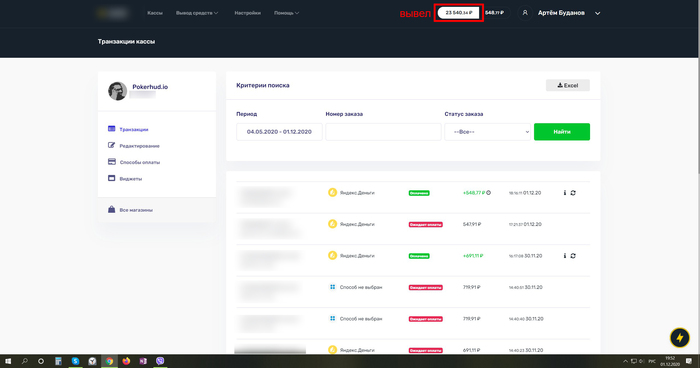Screen dimensions: 700x368
Task: Click the refresh icon in +548,77 ₽ row
Action: [x=573, y=193]
